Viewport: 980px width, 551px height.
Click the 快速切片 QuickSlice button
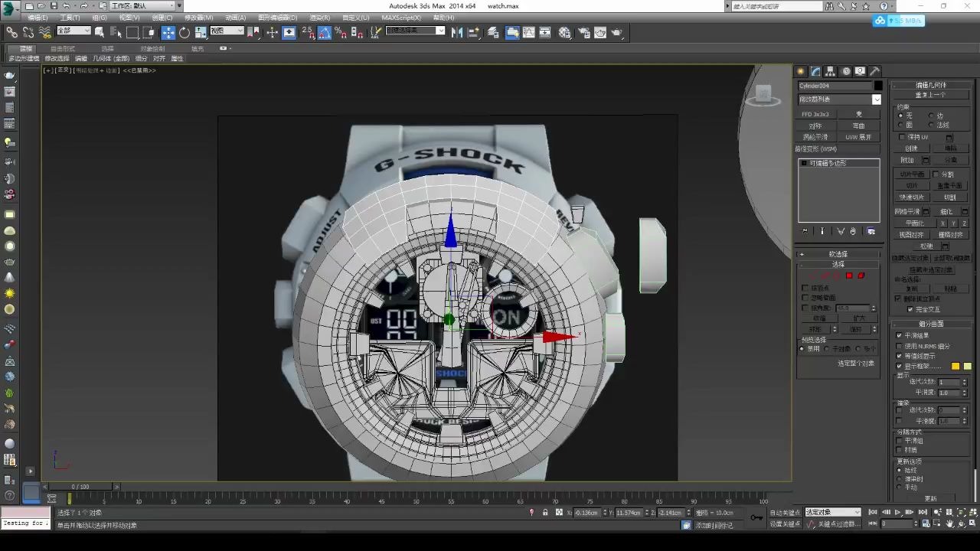(x=912, y=197)
